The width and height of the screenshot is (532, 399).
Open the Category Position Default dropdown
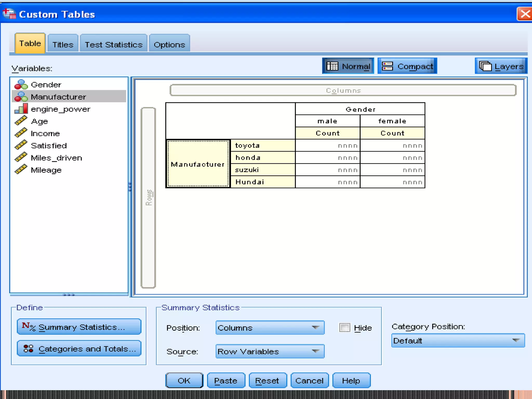pyautogui.click(x=458, y=341)
